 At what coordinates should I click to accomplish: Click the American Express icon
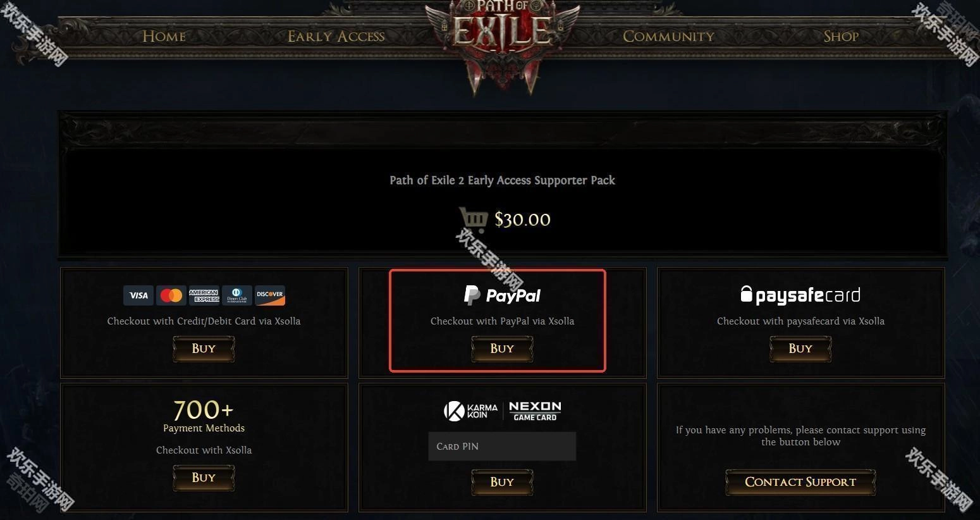click(x=204, y=295)
